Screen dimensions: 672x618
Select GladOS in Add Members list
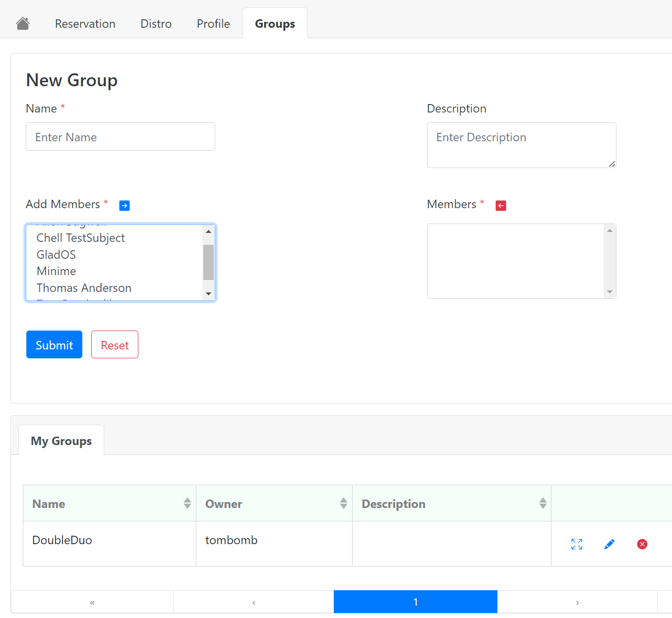click(x=57, y=255)
